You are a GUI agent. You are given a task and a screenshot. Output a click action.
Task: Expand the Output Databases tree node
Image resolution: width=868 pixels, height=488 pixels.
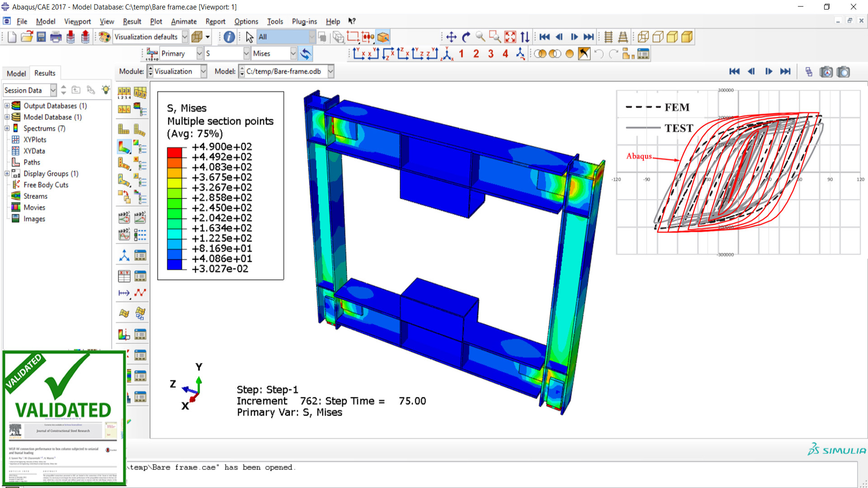pyautogui.click(x=7, y=106)
